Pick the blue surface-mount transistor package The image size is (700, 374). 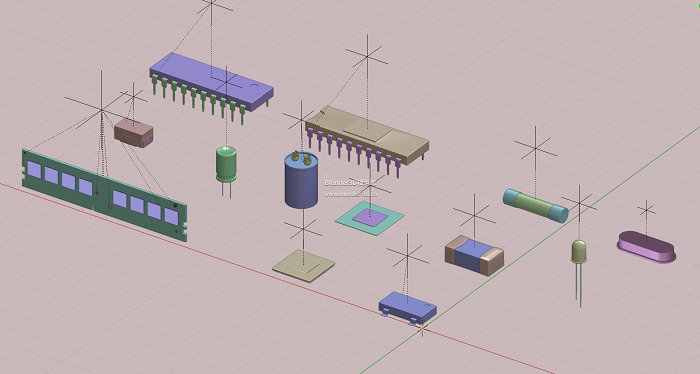408,308
